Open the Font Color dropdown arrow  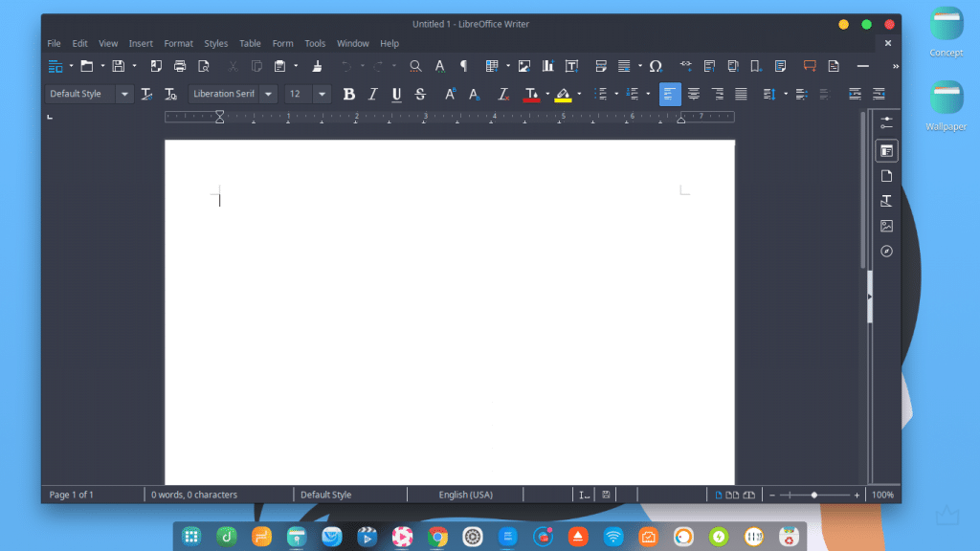click(x=547, y=95)
